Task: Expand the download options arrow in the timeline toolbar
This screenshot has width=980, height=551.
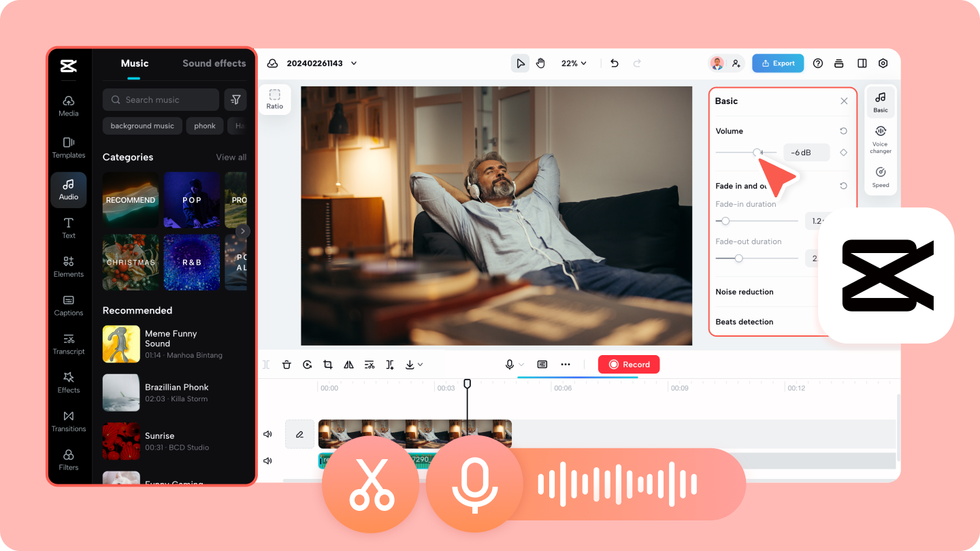Action: click(x=420, y=365)
